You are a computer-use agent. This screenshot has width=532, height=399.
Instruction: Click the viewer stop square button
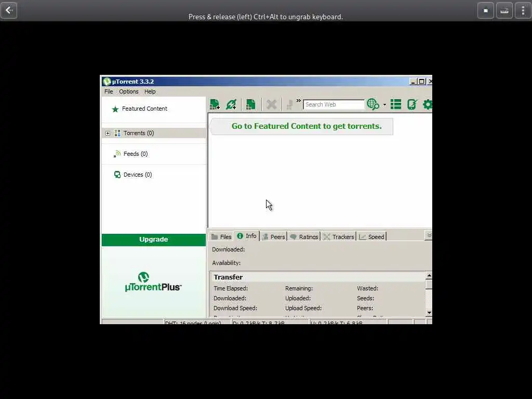[x=486, y=10]
